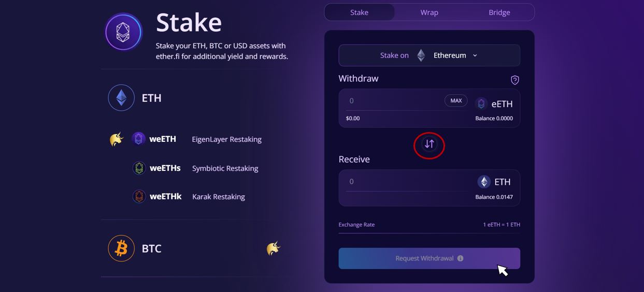
Task: Click the ETH diamond icon in left list
Action: (x=121, y=98)
